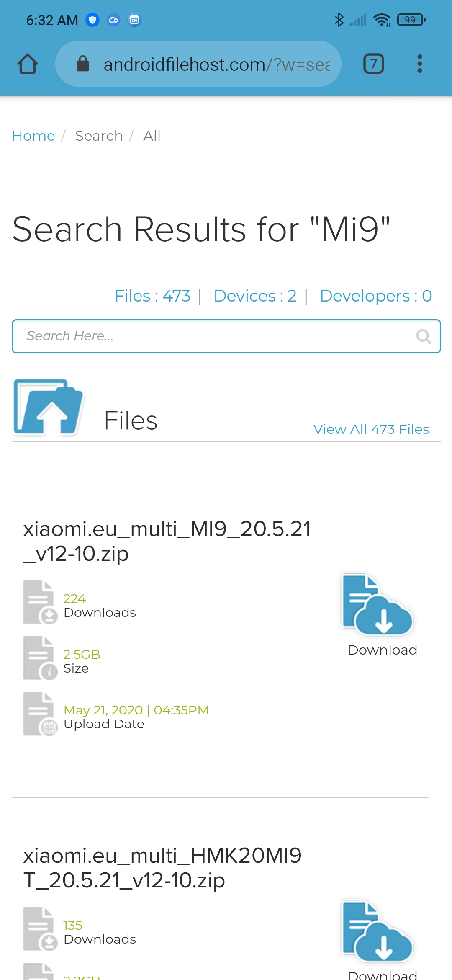This screenshot has height=980, width=452.
Task: Open the Devices : 2 results link
Action: point(255,296)
